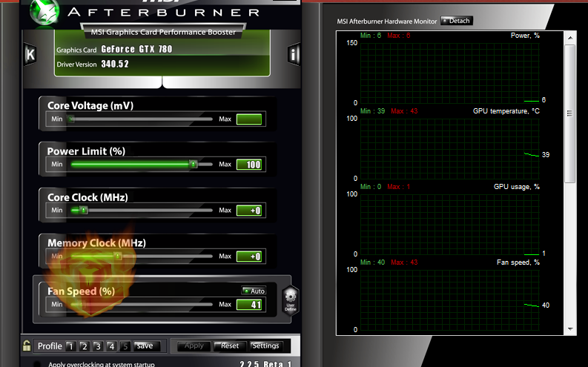This screenshot has width=588, height=367.
Task: Toggle the profile lock icon
Action: point(27,345)
